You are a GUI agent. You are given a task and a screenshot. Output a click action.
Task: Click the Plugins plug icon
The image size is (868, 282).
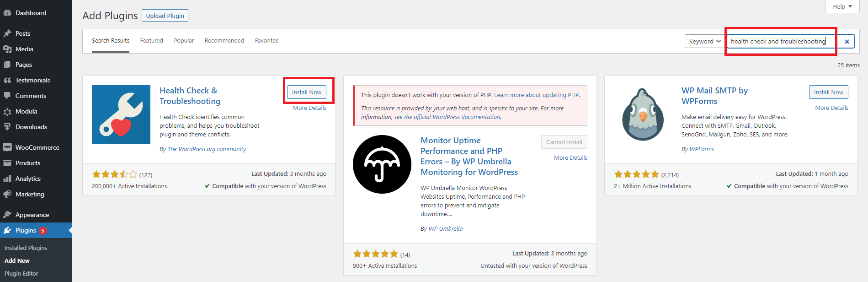7,230
